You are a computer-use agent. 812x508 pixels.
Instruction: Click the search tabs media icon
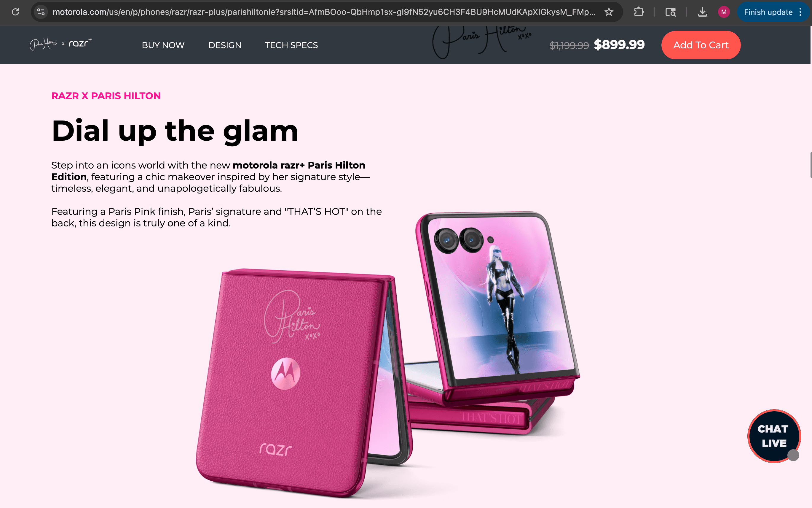tap(670, 12)
